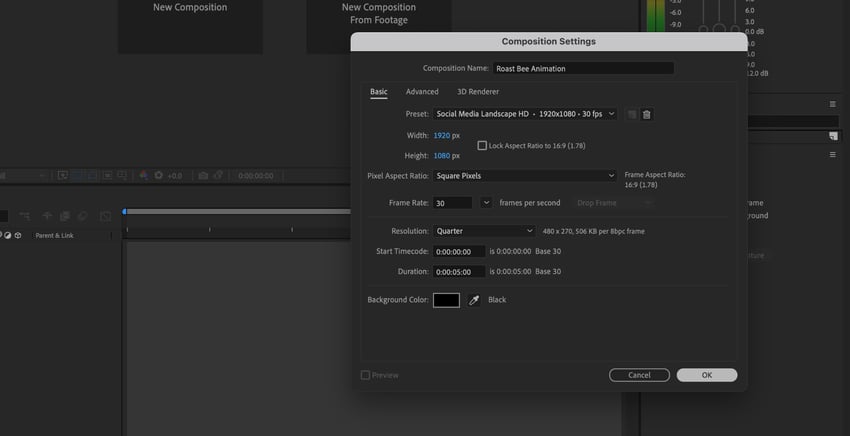Click the 'frames per second' label
The image size is (850, 436).
click(530, 203)
